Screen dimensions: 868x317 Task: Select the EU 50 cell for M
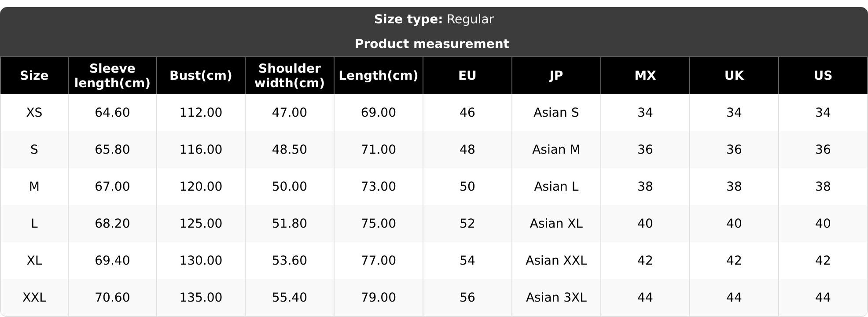pos(467,187)
